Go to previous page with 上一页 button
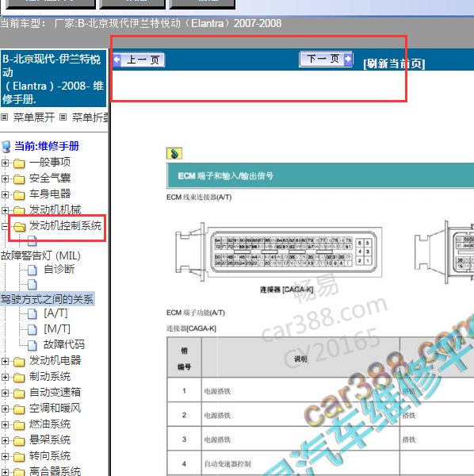Screen dimensions: 474x476 click(x=140, y=59)
